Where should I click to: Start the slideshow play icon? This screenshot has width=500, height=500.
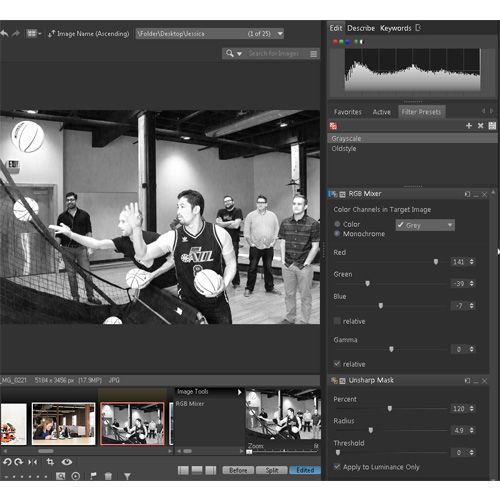[x=76, y=476]
